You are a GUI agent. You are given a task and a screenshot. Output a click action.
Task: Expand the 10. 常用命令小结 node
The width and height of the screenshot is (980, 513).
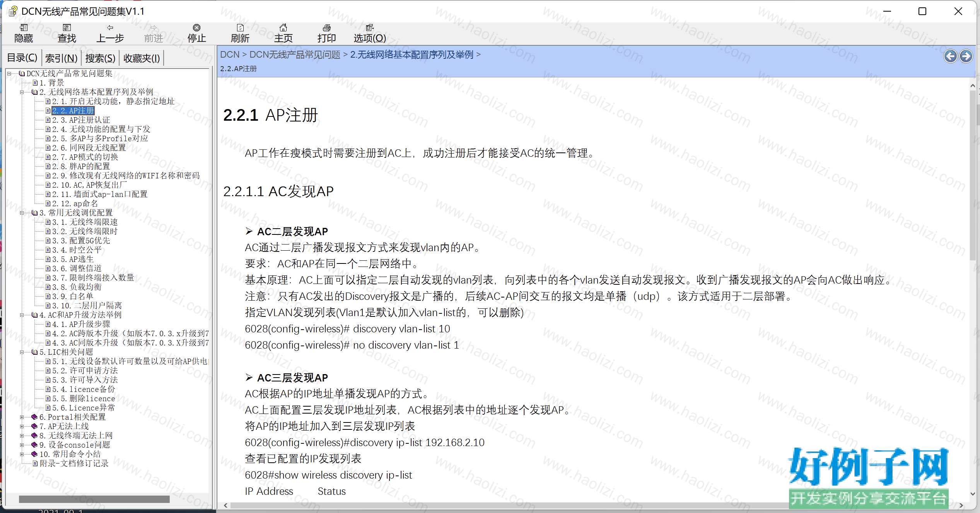point(22,454)
